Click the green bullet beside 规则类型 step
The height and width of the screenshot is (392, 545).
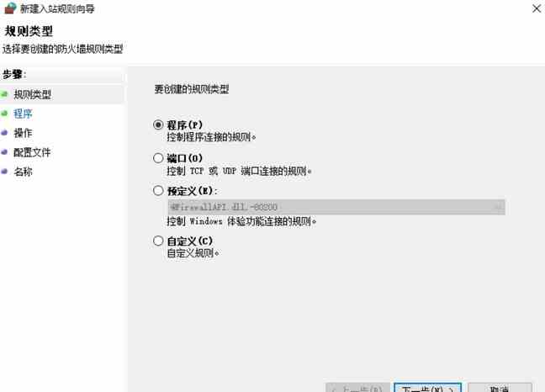[x=4, y=94]
